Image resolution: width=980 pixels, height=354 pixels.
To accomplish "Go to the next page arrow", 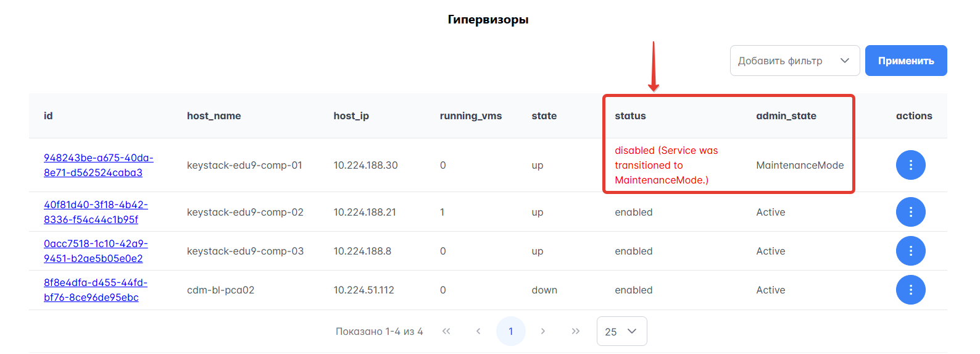I will click(543, 331).
